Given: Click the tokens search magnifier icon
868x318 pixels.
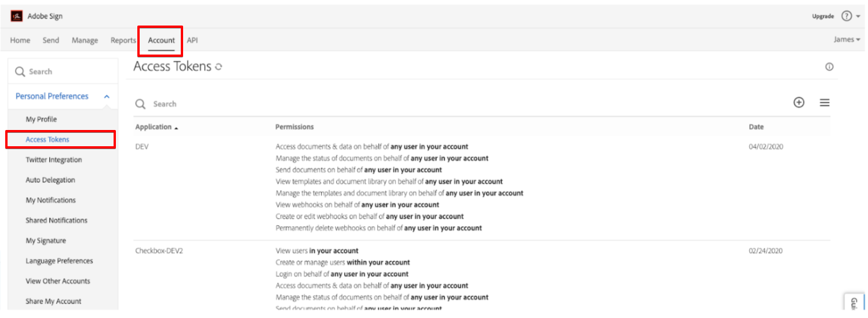Looking at the screenshot, I should [140, 104].
